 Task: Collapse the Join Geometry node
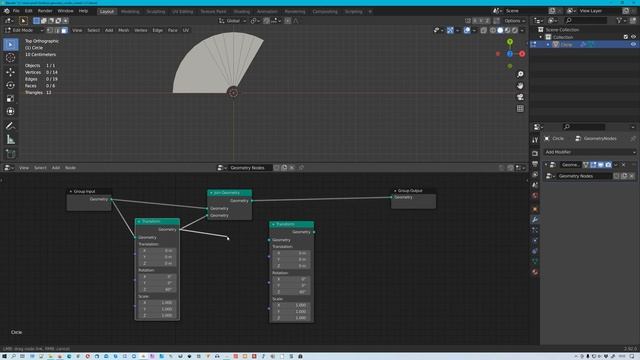tap(211, 193)
